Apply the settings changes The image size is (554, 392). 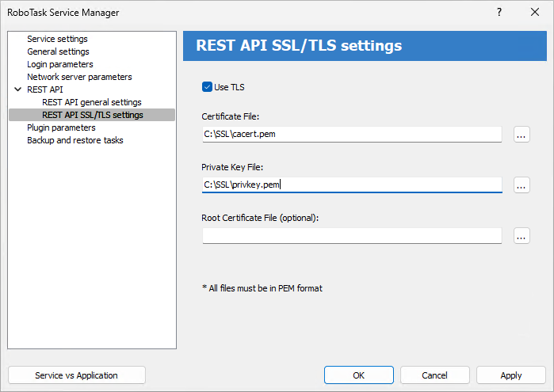(x=511, y=375)
